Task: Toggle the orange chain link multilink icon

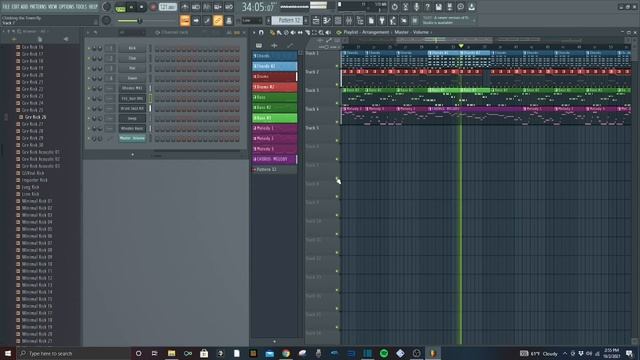Action: tap(218, 20)
